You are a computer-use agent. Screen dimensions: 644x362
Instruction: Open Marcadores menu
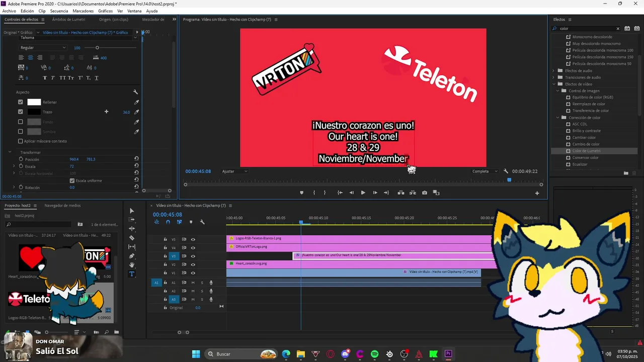click(83, 11)
